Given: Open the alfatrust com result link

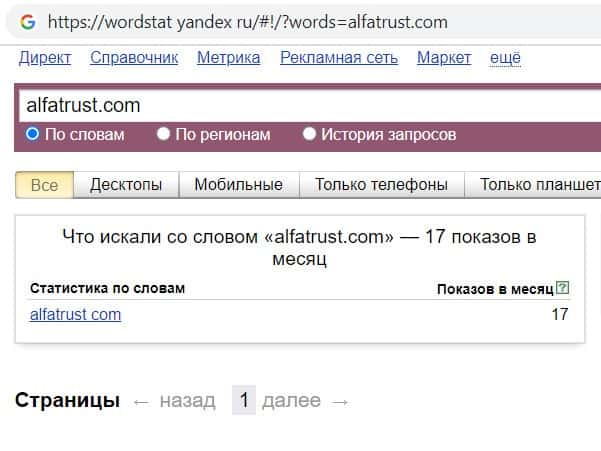Looking at the screenshot, I should 76,315.
